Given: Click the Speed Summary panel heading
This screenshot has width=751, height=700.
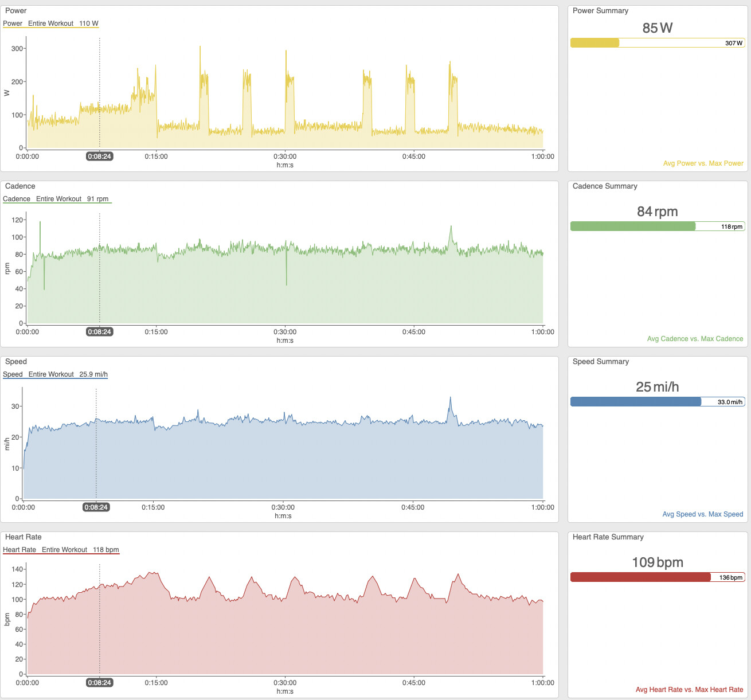Looking at the screenshot, I should tap(600, 362).
